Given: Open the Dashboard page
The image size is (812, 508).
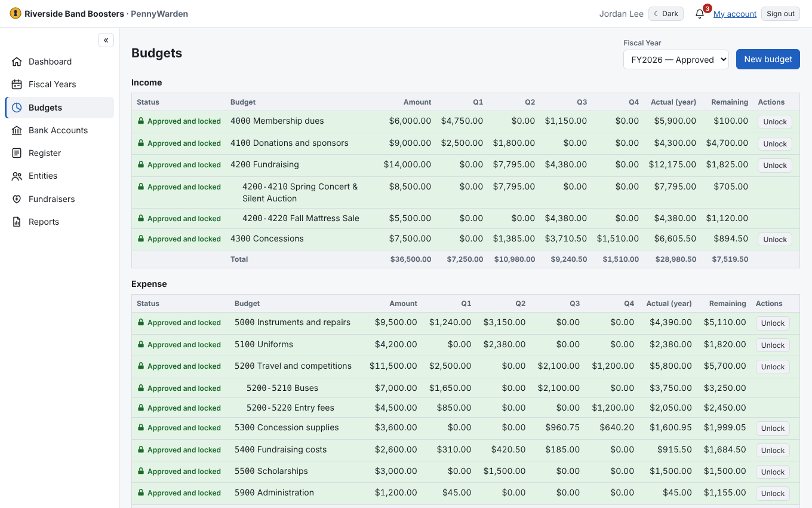Looking at the screenshot, I should [x=59, y=62].
